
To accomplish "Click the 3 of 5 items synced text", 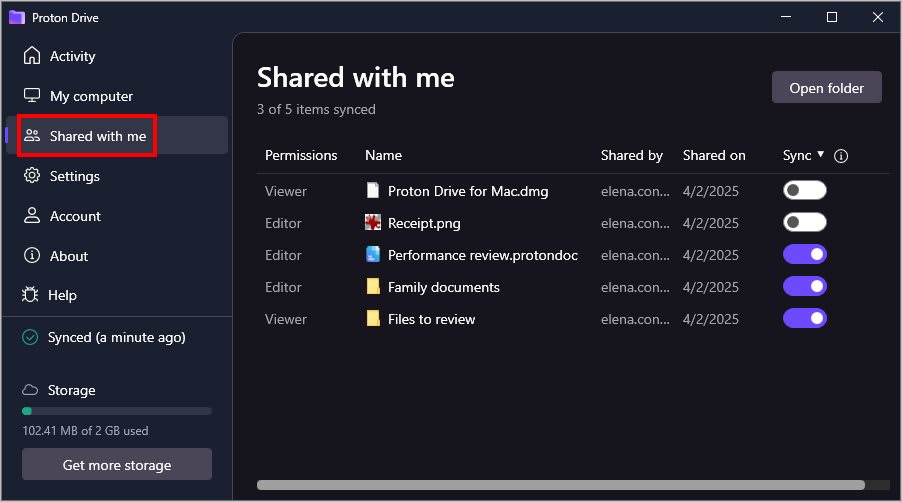I will pyautogui.click(x=316, y=109).
